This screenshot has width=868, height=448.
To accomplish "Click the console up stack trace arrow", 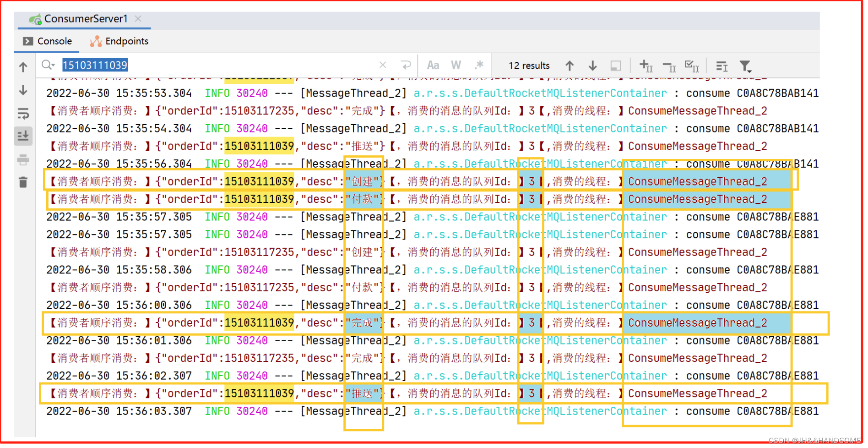I will (x=23, y=67).
